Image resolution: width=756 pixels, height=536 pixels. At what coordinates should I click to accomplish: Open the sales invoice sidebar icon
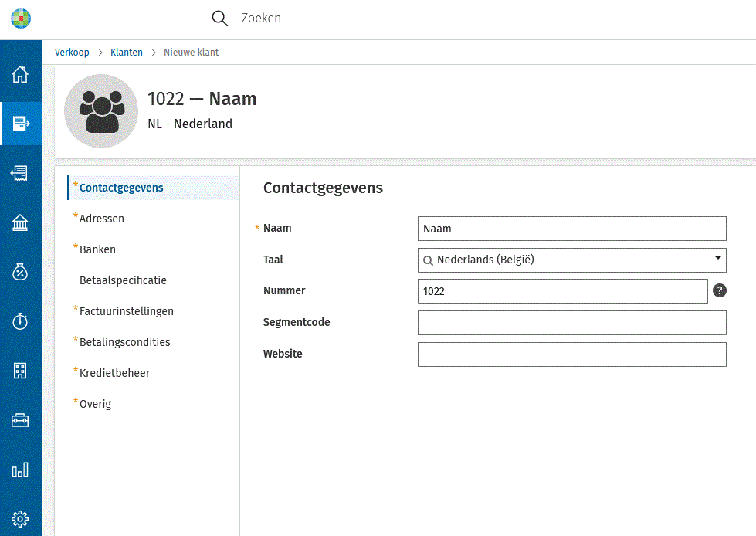pyautogui.click(x=21, y=124)
